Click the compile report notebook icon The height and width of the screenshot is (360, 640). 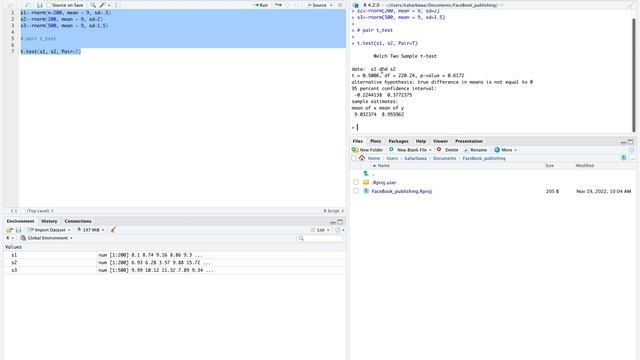(118, 5)
